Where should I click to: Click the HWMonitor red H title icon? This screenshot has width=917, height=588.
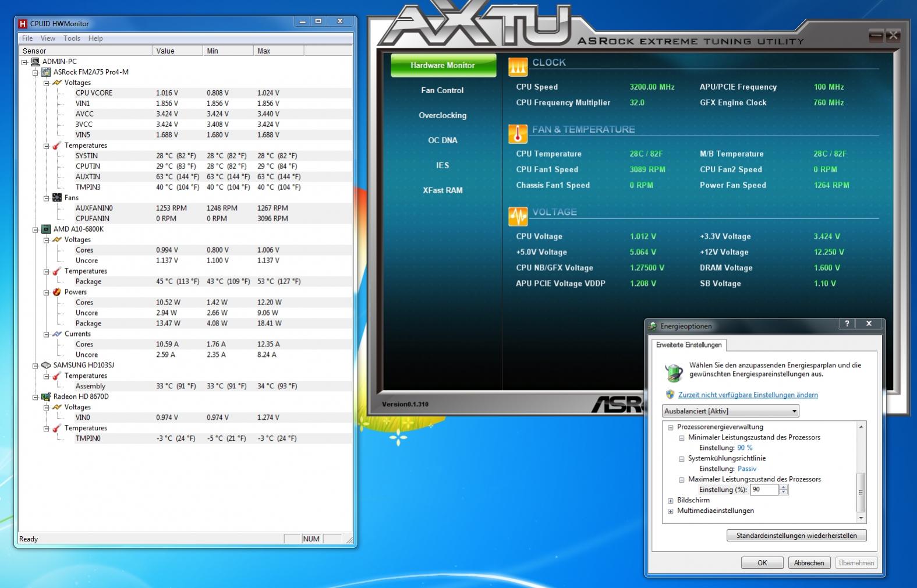[23, 24]
